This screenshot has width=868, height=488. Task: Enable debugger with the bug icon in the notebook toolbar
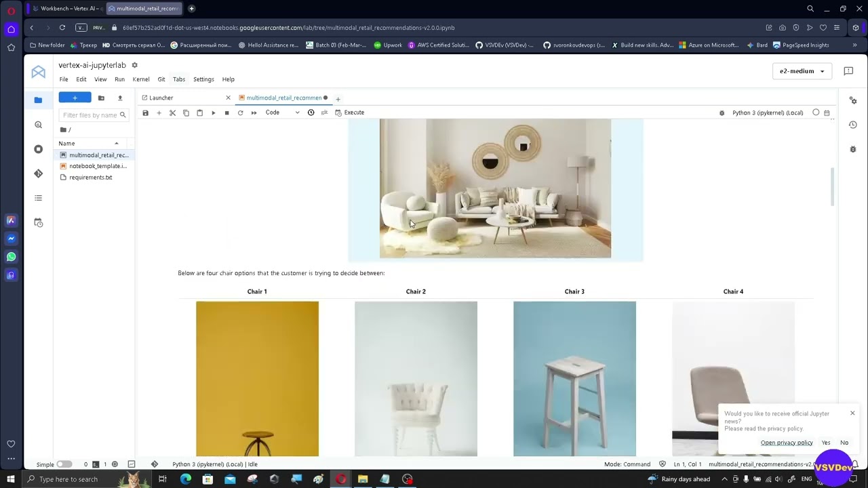tap(722, 113)
